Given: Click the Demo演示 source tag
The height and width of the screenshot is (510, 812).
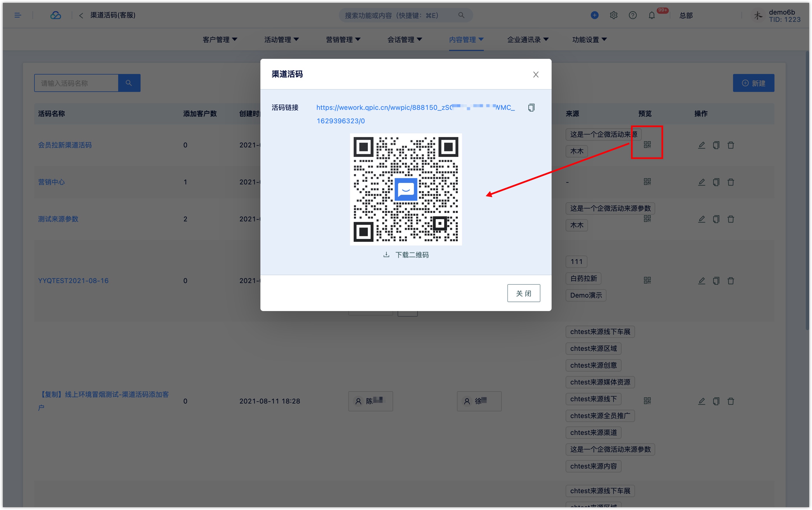Looking at the screenshot, I should tap(585, 295).
